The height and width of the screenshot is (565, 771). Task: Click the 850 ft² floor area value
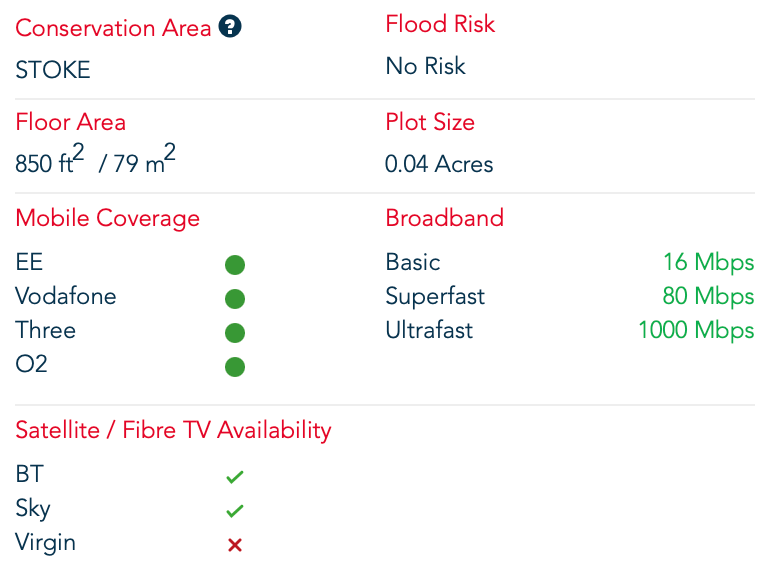tap(50, 159)
